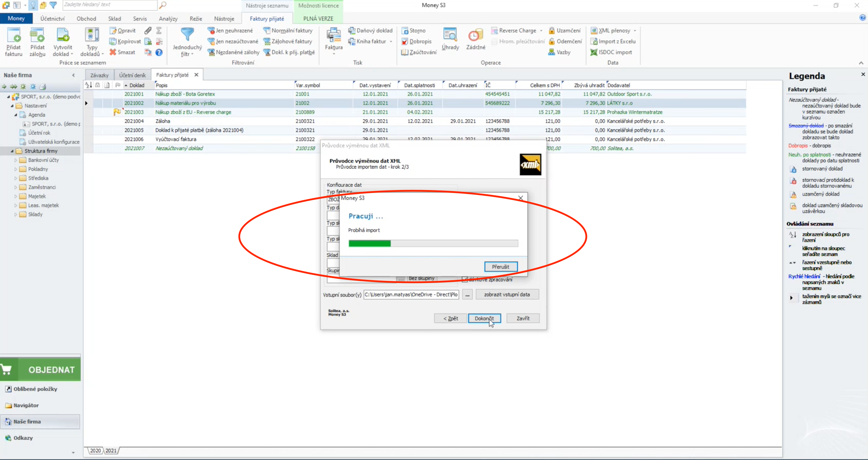Click Přerušit to cancel the import

click(x=501, y=267)
